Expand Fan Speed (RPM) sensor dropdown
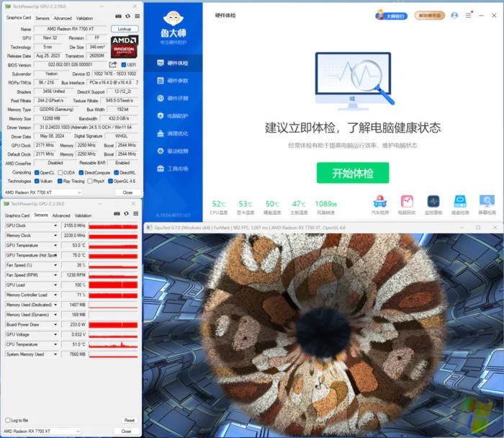 pos(55,275)
